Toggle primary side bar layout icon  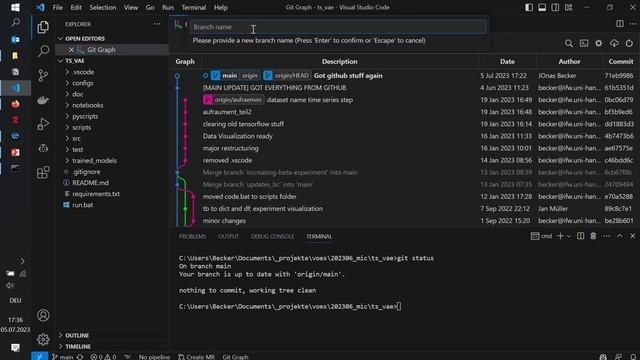529,7
